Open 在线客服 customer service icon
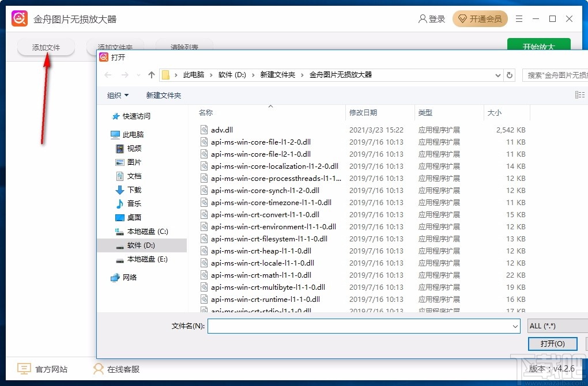Screen dimensions: 588x386 tap(98, 369)
